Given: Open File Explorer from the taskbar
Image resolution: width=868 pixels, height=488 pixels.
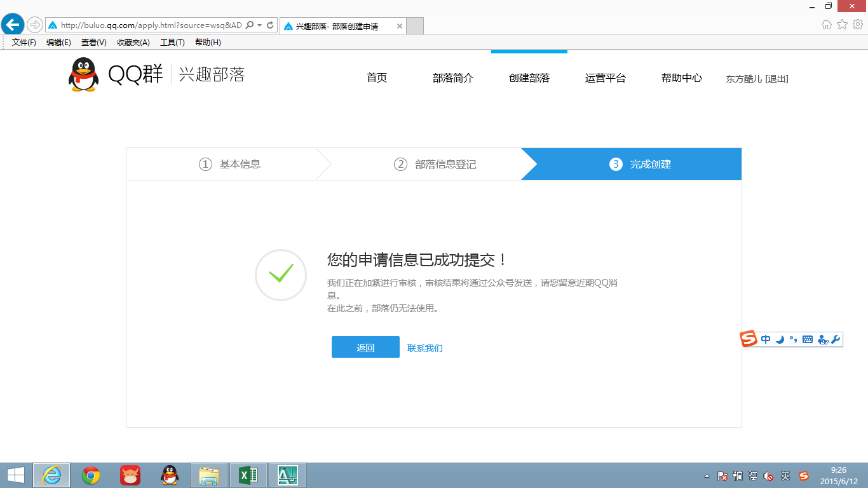Looking at the screenshot, I should (209, 475).
